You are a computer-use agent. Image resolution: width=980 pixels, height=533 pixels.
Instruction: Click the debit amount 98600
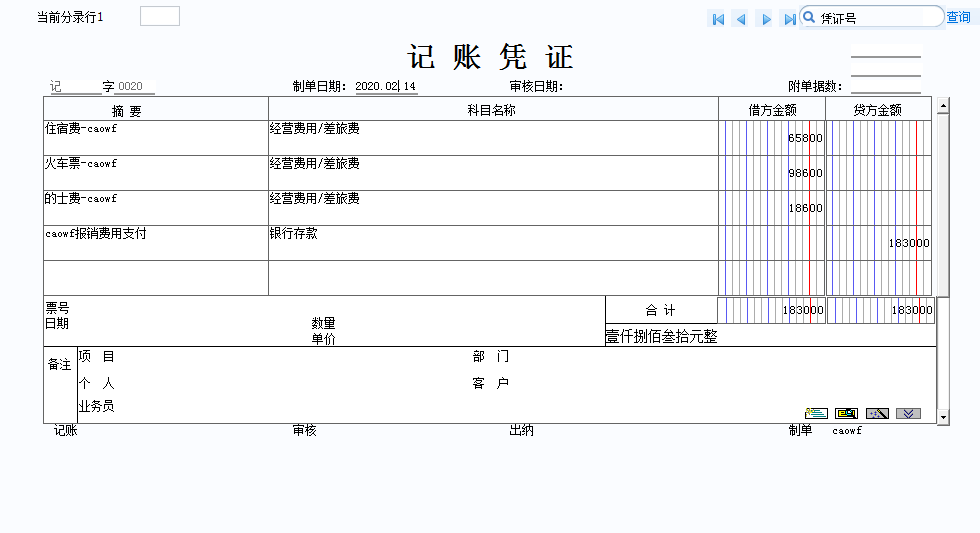pyautogui.click(x=805, y=173)
